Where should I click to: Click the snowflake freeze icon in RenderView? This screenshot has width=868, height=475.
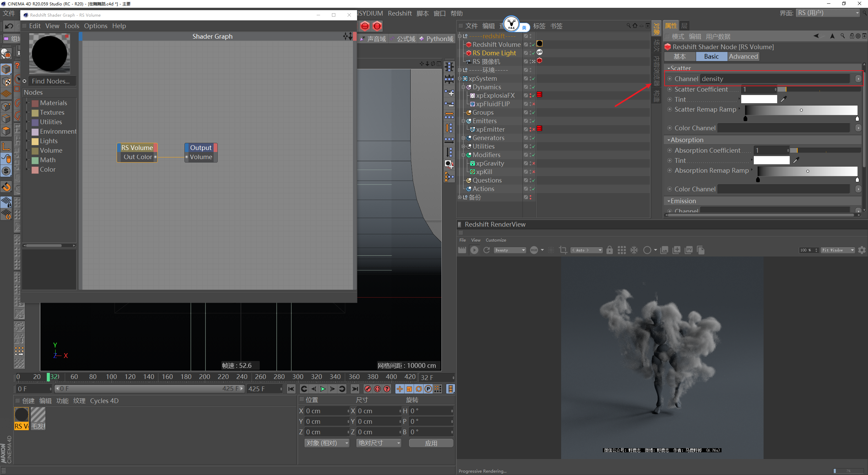point(634,250)
